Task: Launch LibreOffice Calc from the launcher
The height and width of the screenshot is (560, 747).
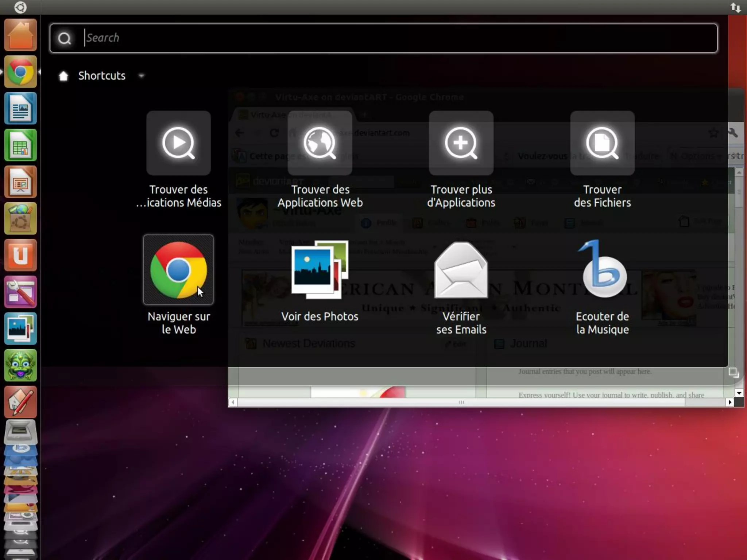Action: click(20, 145)
